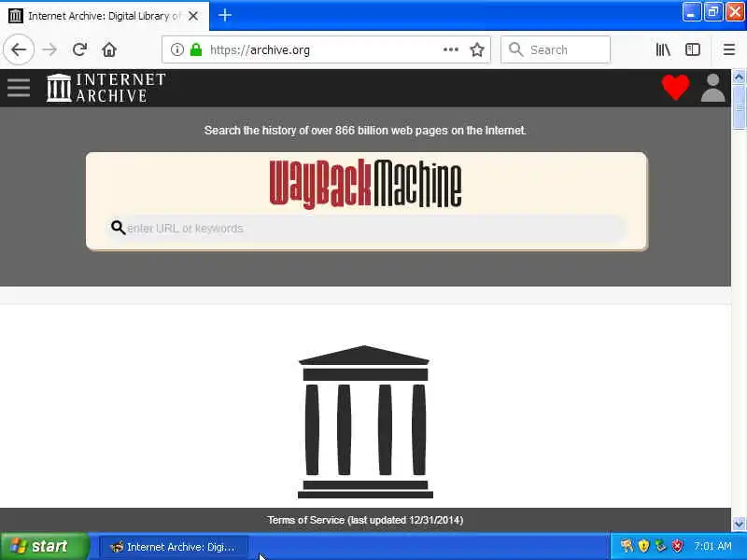Open the Firefox hamburger menu
The width and height of the screenshot is (747, 560).
(729, 49)
